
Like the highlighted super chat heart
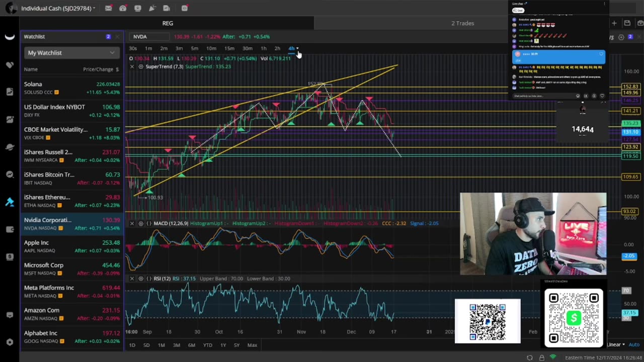pyautogui.click(x=601, y=54)
